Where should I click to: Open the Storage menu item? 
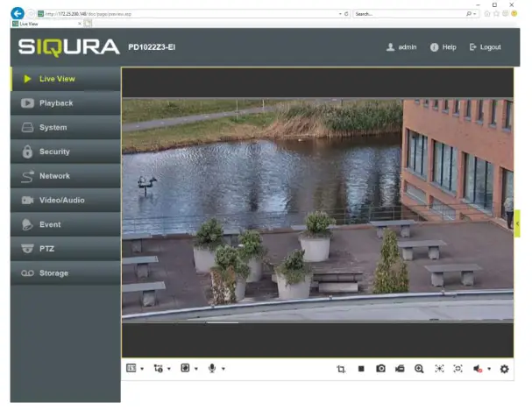point(66,273)
